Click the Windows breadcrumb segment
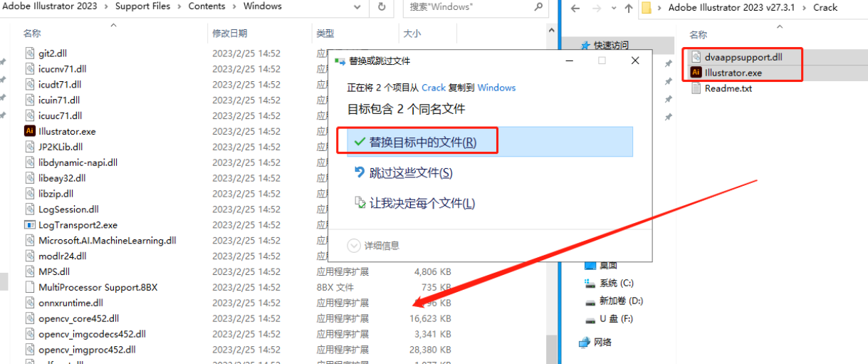 pyautogui.click(x=262, y=6)
